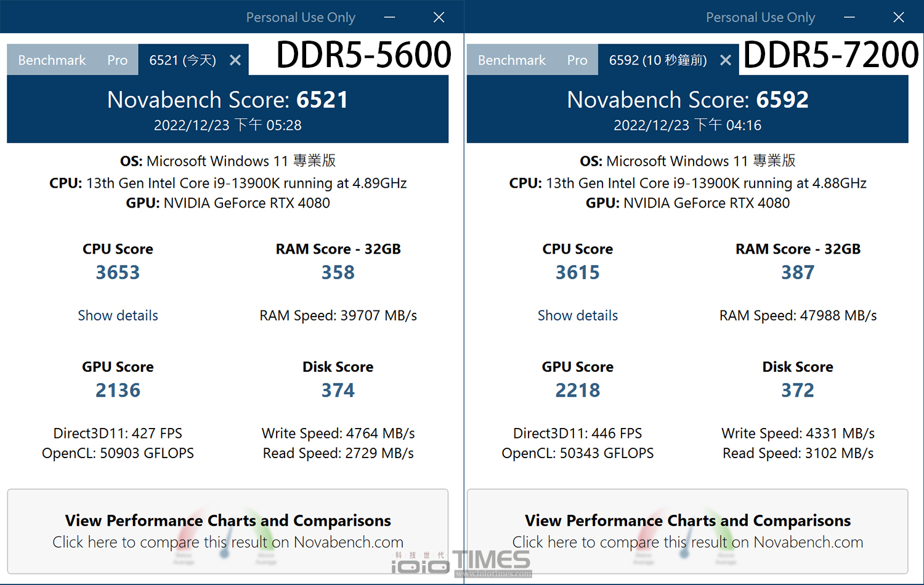Viewport: 924px width, 585px height.
Task: Click Direct3D11: 427 FPS line
Action: (x=118, y=434)
